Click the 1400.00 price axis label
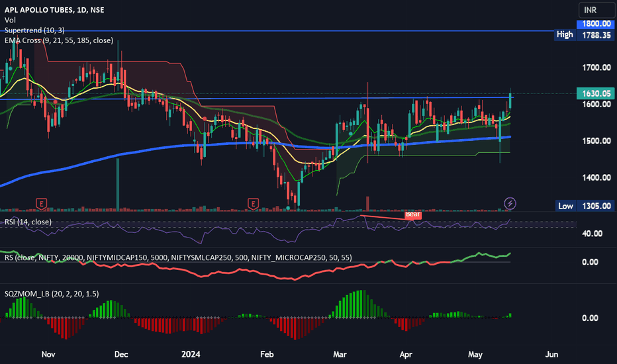 click(x=596, y=177)
